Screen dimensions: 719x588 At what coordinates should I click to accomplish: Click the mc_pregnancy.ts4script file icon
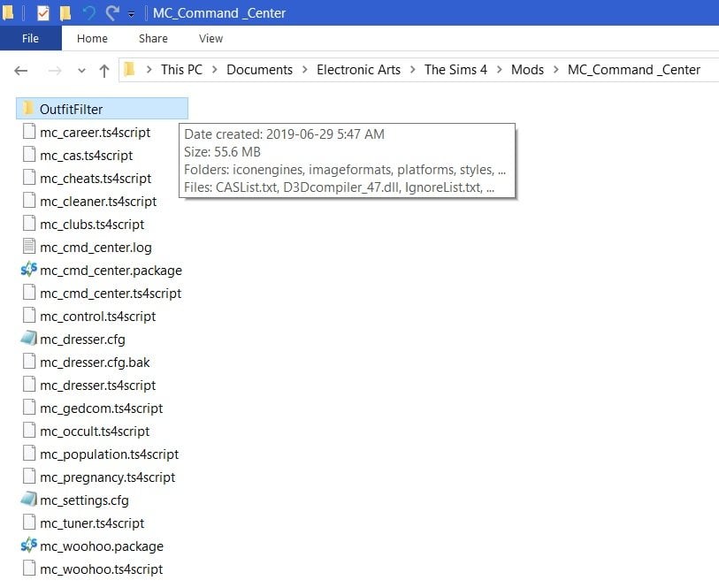pyautogui.click(x=29, y=477)
